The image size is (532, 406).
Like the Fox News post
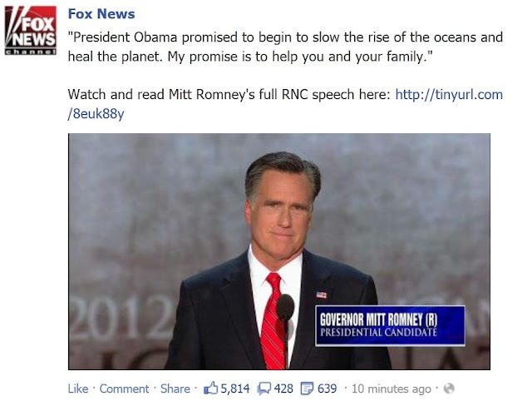coord(77,389)
